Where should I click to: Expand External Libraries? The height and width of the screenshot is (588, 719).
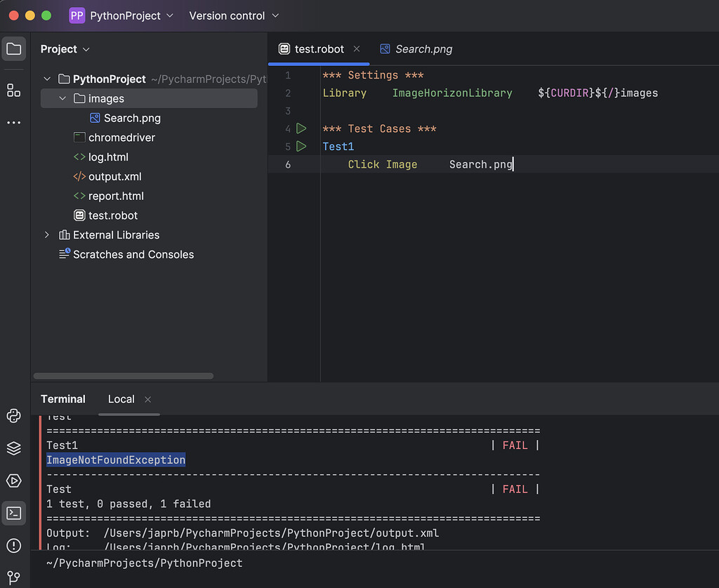click(46, 235)
